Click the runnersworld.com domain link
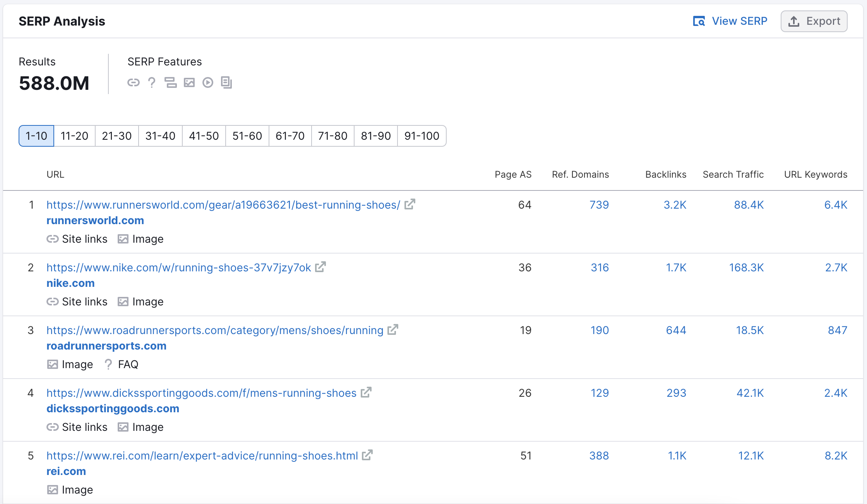867x504 pixels. click(x=95, y=220)
